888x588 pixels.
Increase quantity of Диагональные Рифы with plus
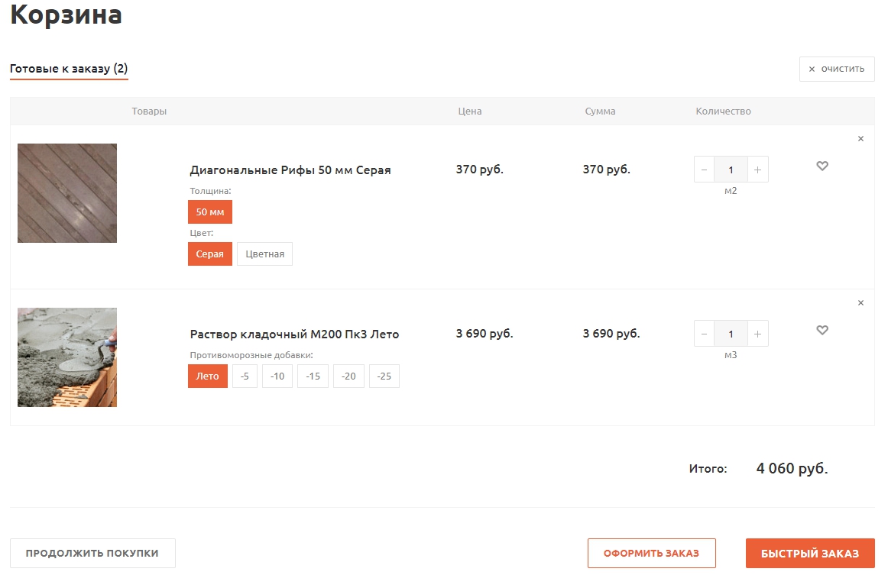[757, 170]
